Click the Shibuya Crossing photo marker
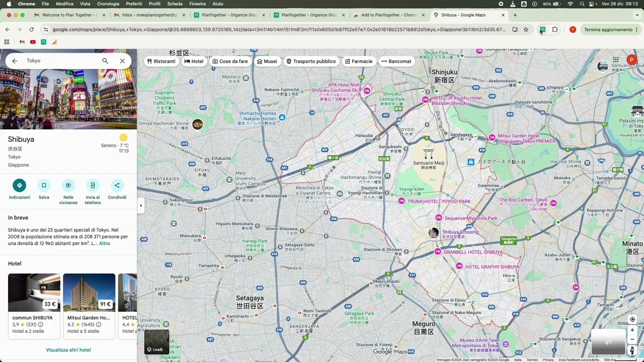Image resolution: width=644 pixels, height=362 pixels. [x=433, y=233]
